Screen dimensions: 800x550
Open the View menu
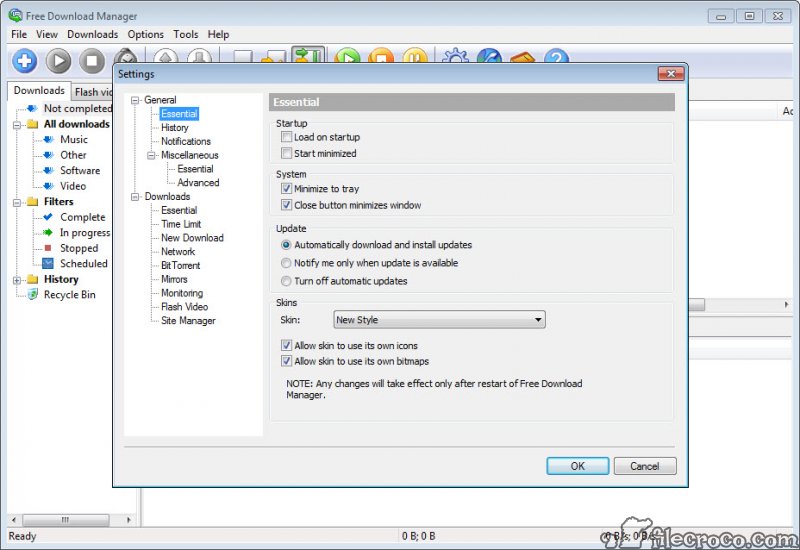(46, 34)
